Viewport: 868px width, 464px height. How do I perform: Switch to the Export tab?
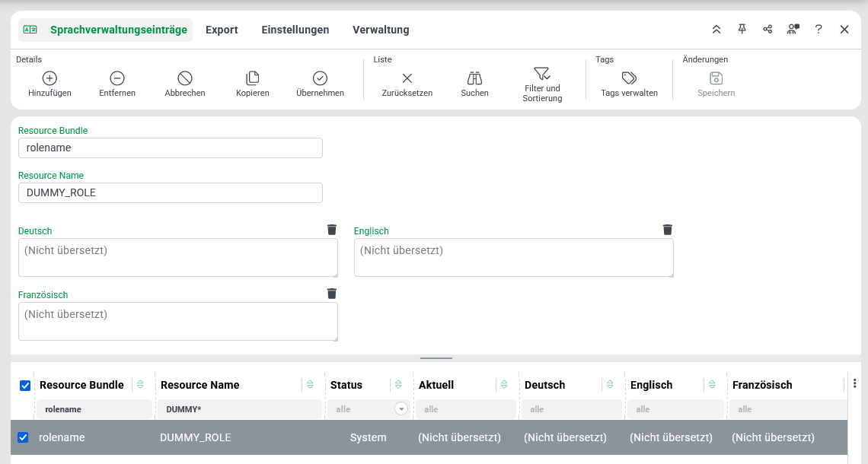222,30
